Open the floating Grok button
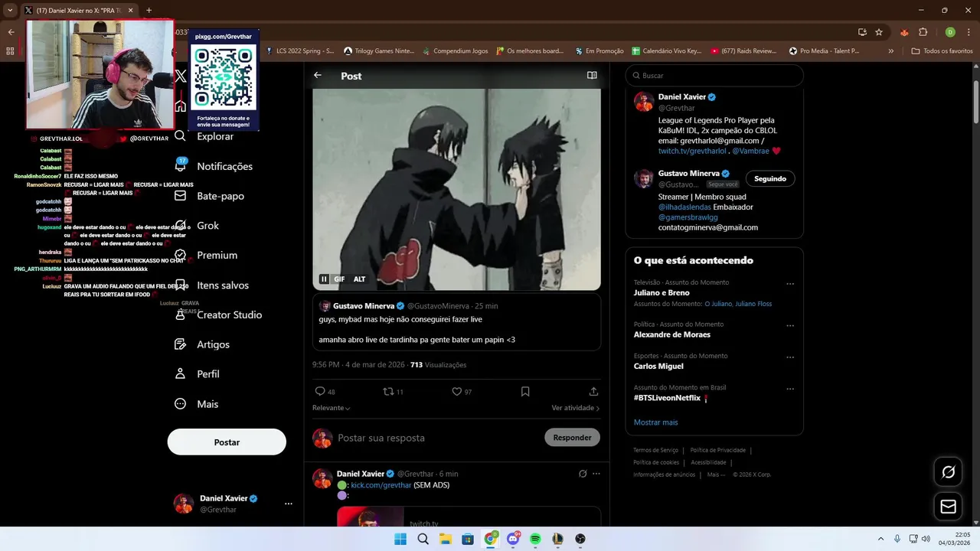This screenshot has width=980, height=551. click(x=948, y=472)
